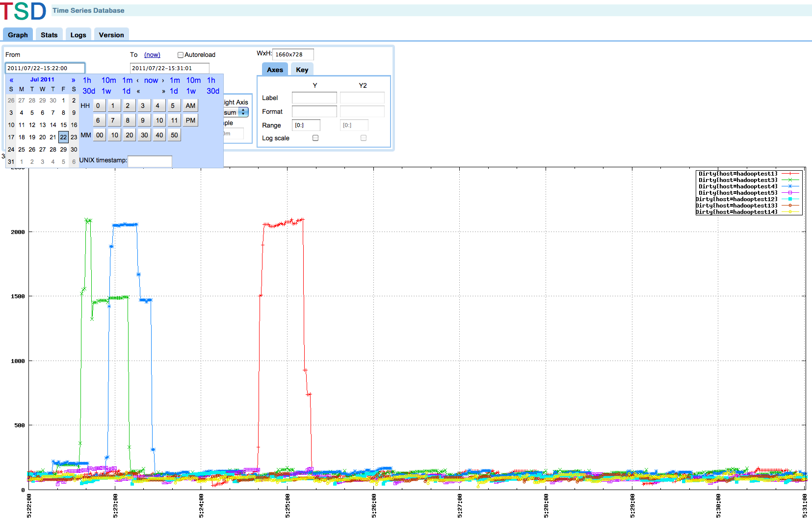Click forward 10m link right of now

click(x=193, y=80)
